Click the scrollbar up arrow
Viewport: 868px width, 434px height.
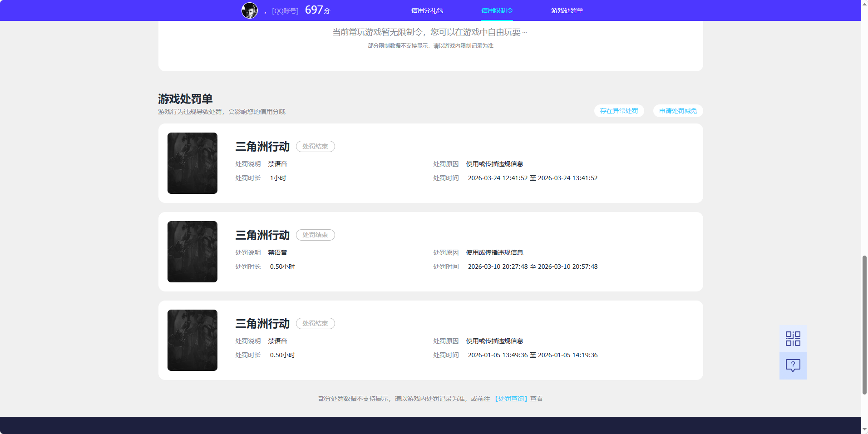click(864, 4)
